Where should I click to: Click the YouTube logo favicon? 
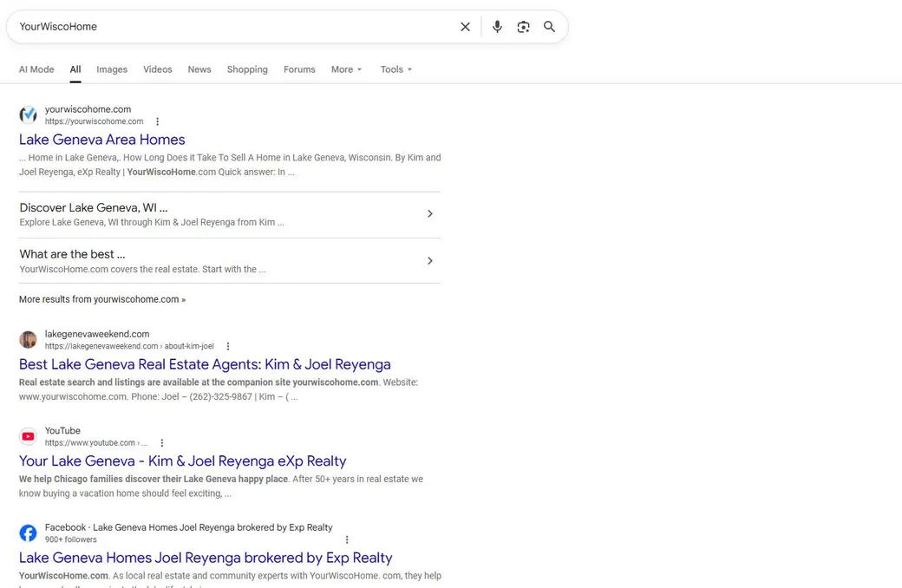pyautogui.click(x=28, y=436)
